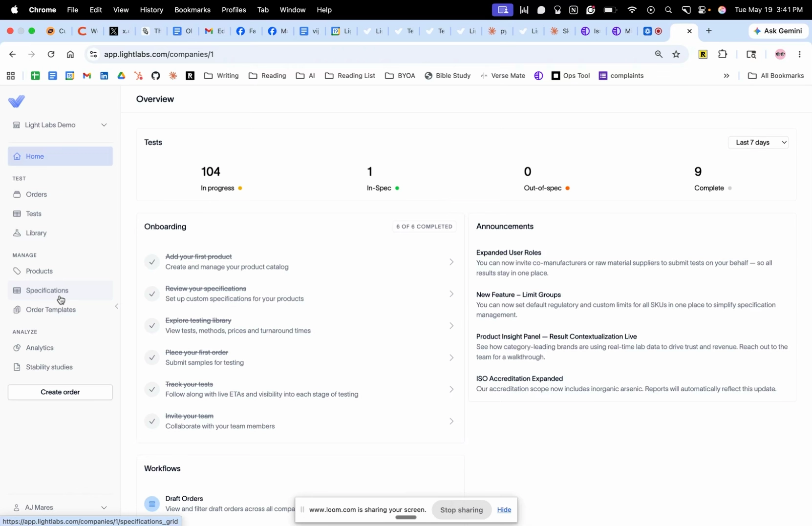Open the Reading List bookmark folder
The width and height of the screenshot is (812, 526).
(350, 76)
